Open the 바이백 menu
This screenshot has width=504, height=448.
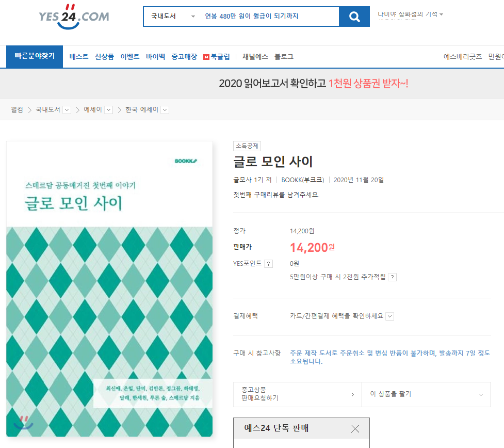155,57
